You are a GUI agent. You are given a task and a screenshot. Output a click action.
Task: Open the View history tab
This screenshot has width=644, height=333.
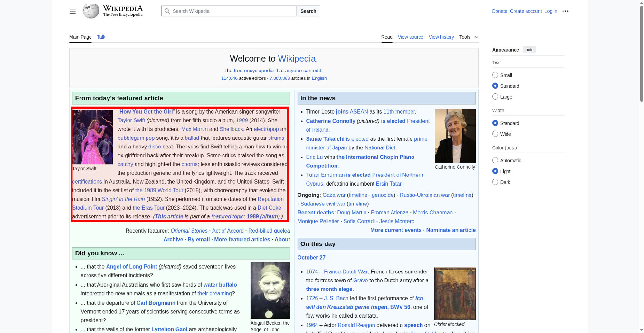pyautogui.click(x=441, y=37)
